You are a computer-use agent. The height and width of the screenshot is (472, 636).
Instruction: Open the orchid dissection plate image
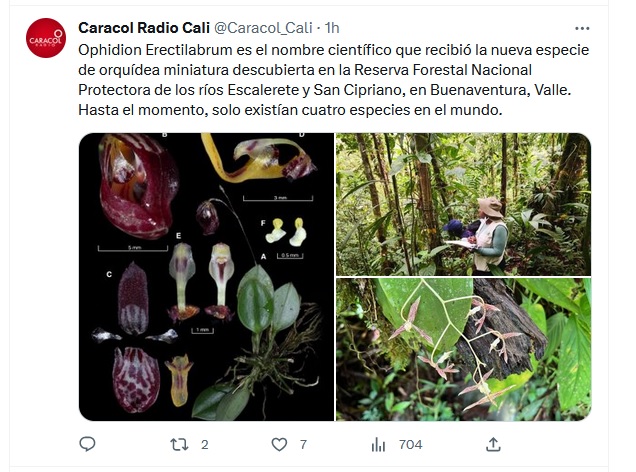pyautogui.click(x=206, y=277)
